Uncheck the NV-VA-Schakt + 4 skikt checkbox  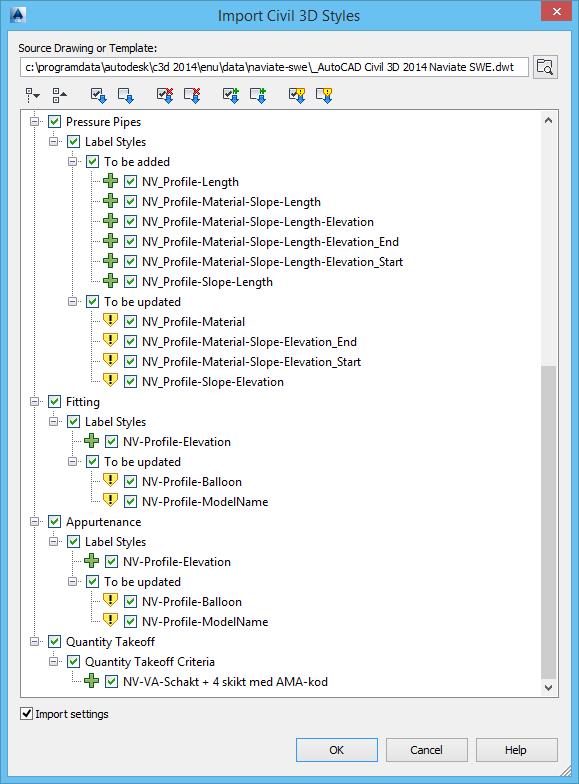tap(112, 682)
